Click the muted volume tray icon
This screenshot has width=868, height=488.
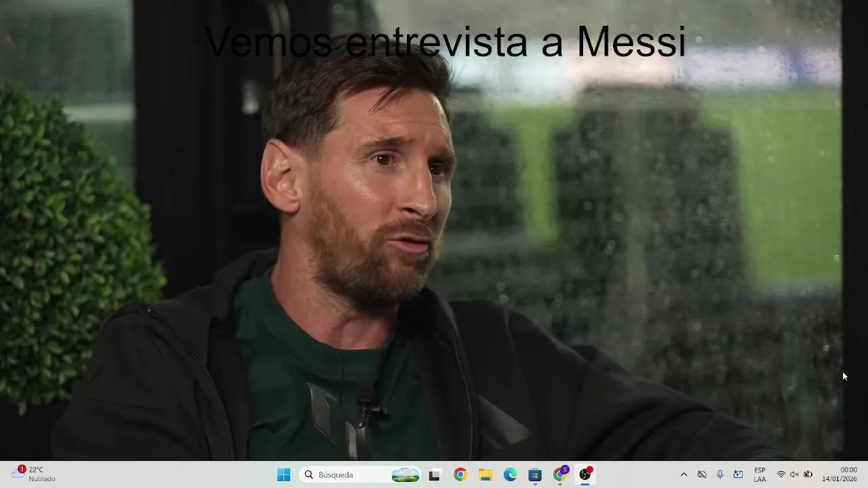(794, 475)
